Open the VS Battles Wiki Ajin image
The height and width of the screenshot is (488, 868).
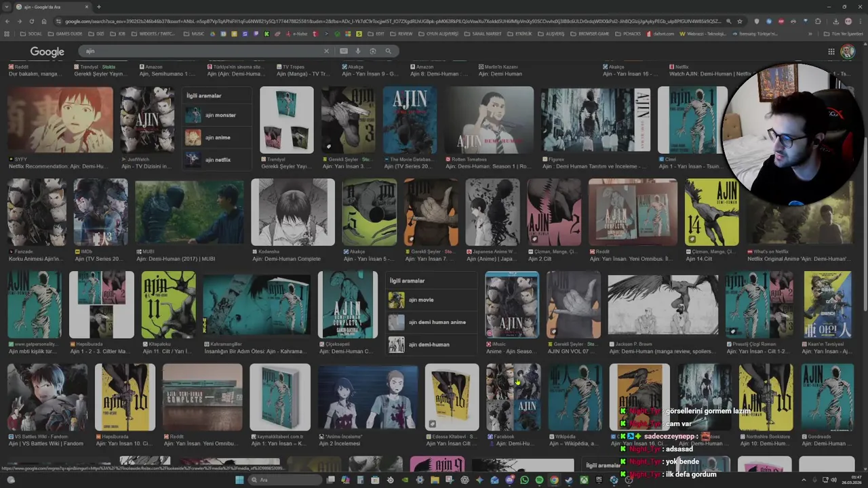tap(47, 397)
